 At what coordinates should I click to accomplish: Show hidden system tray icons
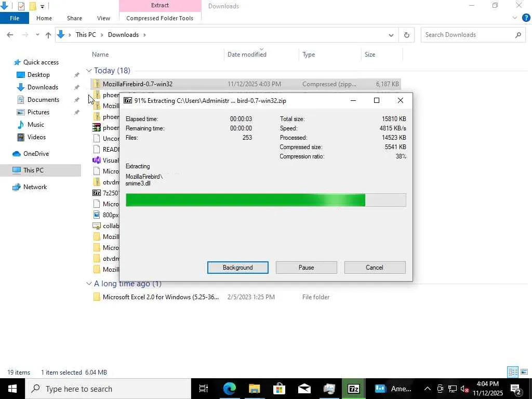coord(428,389)
